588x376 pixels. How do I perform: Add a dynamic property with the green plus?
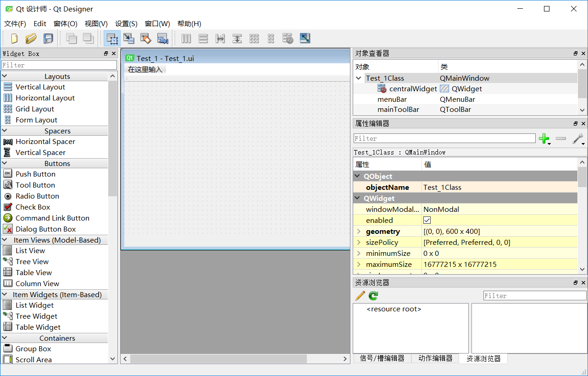click(x=544, y=138)
